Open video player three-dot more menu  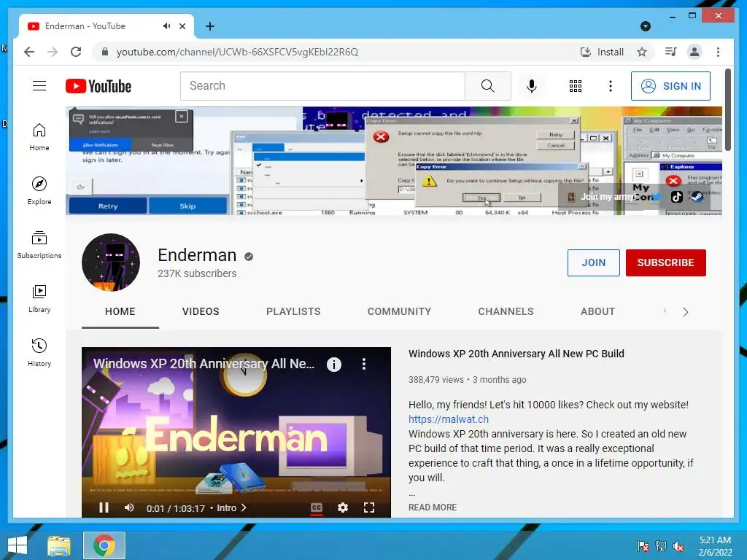[364, 365]
